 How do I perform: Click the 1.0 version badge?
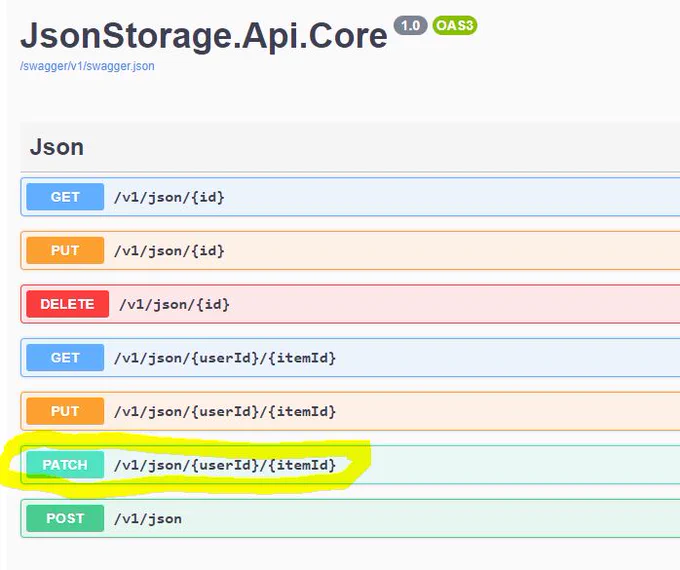(410, 25)
